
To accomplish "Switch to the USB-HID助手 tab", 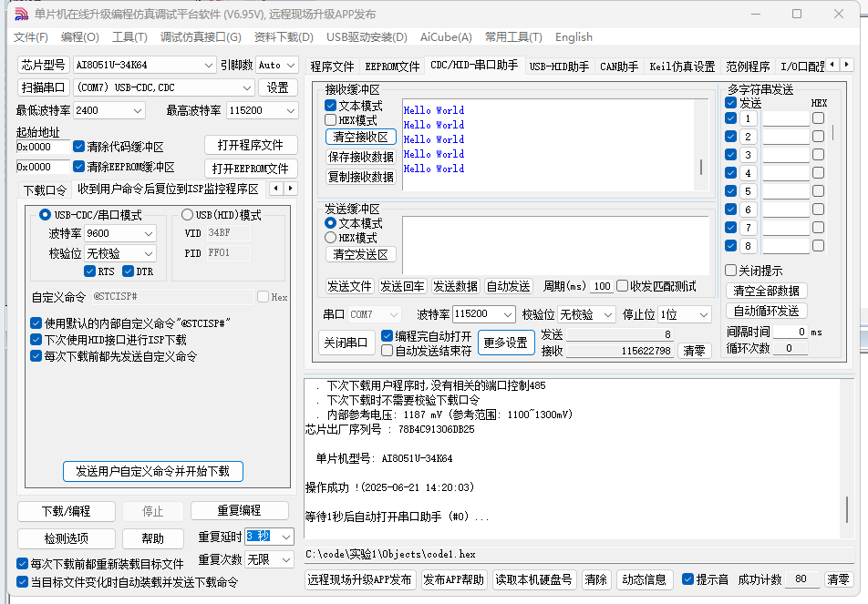I will pyautogui.click(x=559, y=67).
